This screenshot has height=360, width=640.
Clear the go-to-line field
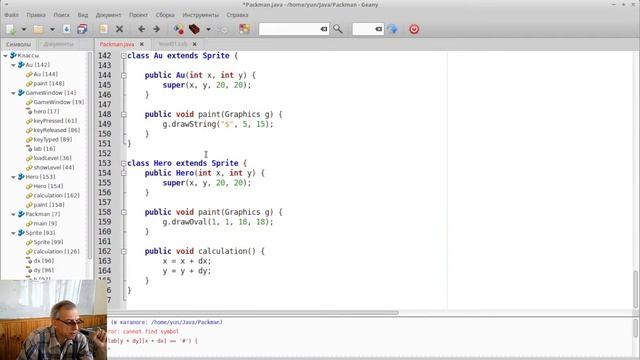coord(379,29)
